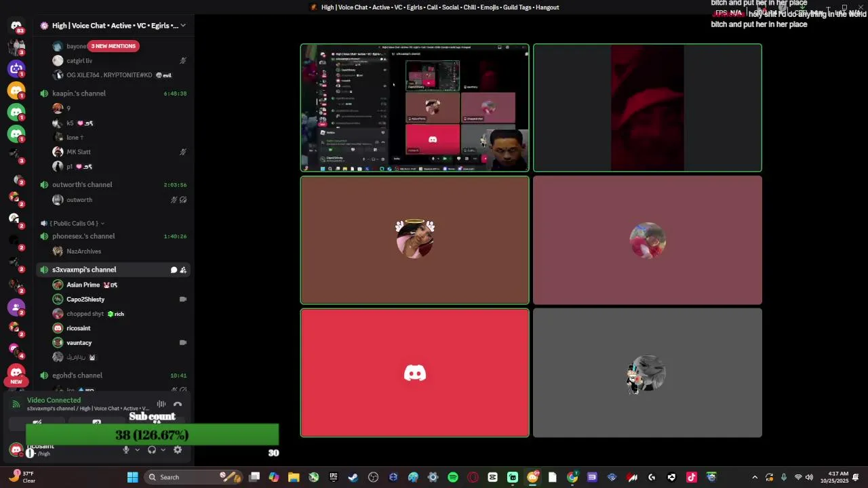Viewport: 868px width, 488px height.
Task: Open Discord direct messages home icon
Action: [16, 26]
